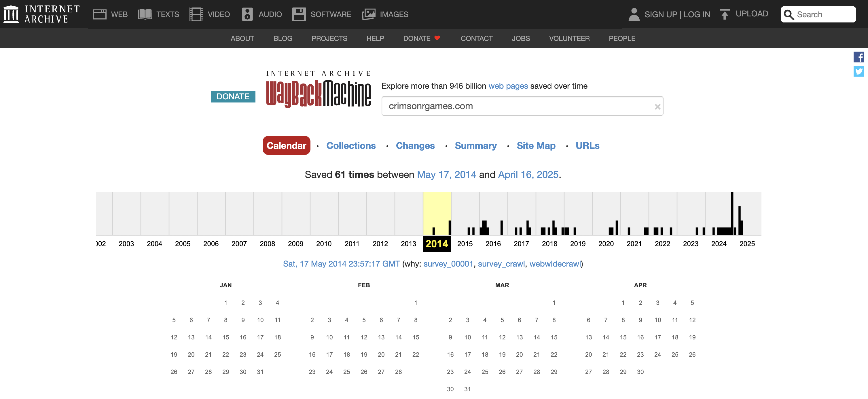Clear the Wayback URL field
Image resolution: width=868 pixels, height=399 pixels.
[x=657, y=107]
